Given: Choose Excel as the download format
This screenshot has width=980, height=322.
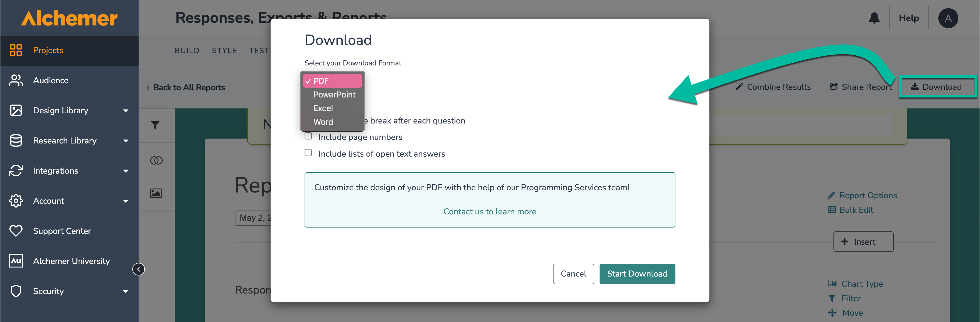Looking at the screenshot, I should pyautogui.click(x=323, y=108).
